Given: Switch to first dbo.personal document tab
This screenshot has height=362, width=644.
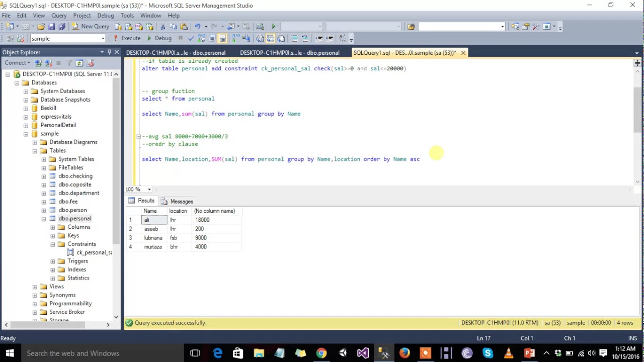Looking at the screenshot, I should click(176, 53).
